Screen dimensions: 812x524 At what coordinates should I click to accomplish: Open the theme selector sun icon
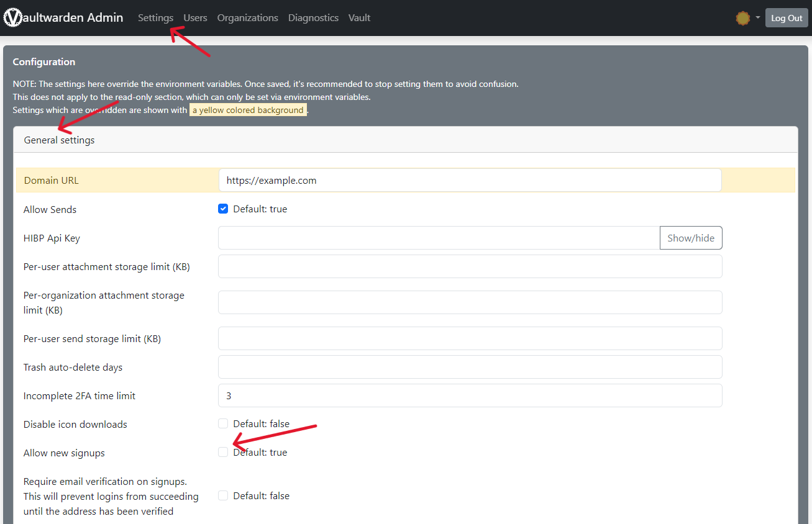[743, 18]
